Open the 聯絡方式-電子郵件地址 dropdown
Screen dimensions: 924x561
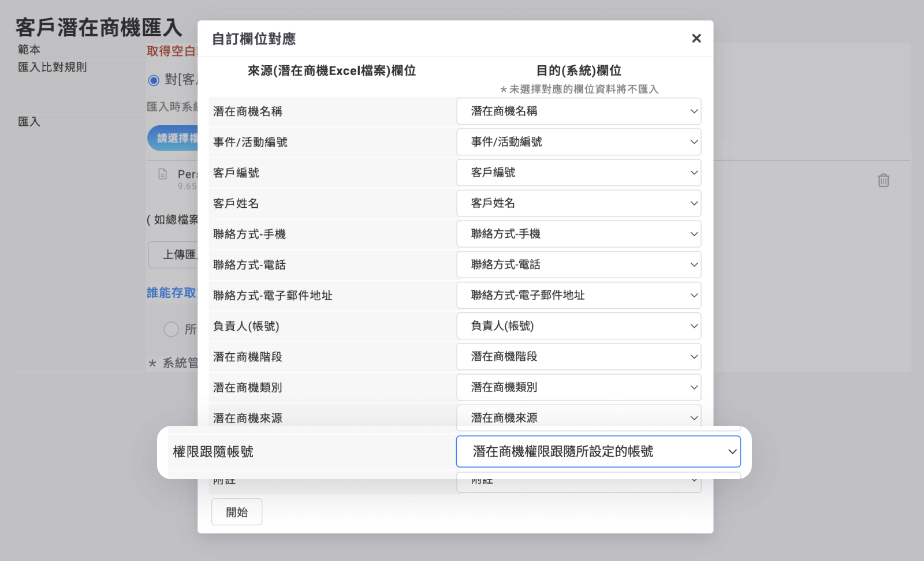point(579,295)
